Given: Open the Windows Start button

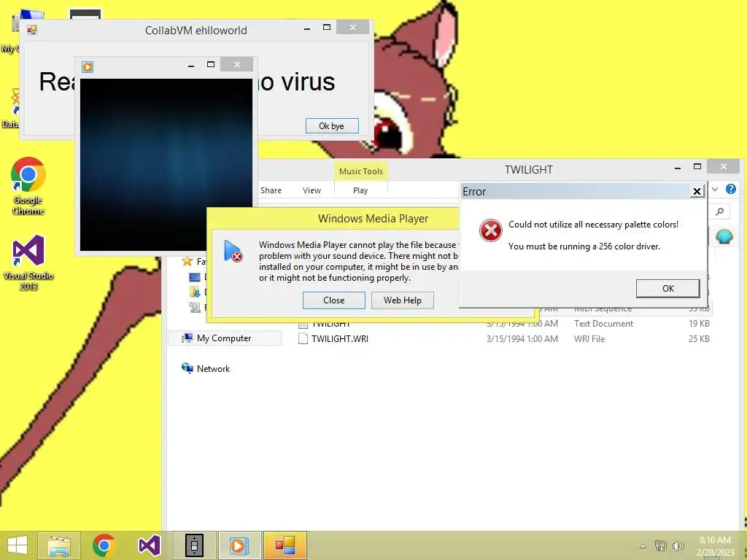Looking at the screenshot, I should pyautogui.click(x=18, y=545).
